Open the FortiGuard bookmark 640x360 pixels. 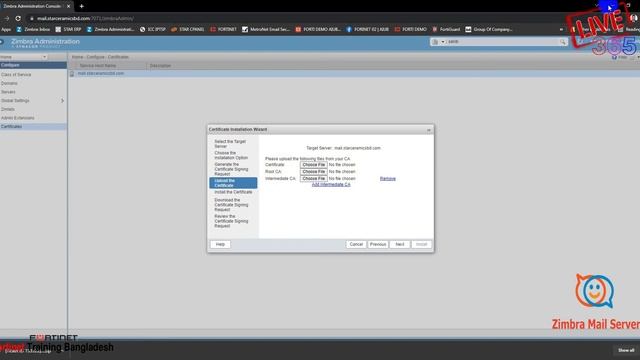pyautogui.click(x=446, y=29)
